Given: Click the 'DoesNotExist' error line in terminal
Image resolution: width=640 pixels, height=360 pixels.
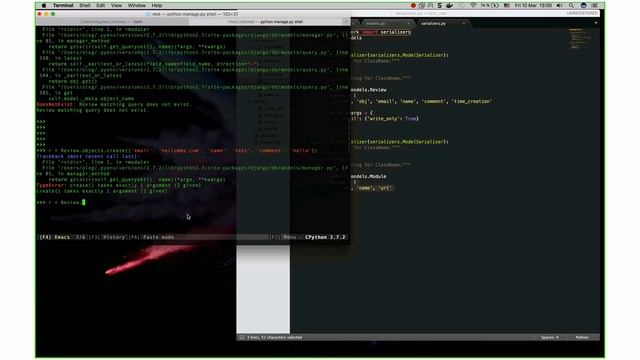Looking at the screenshot, I should coord(114,104).
